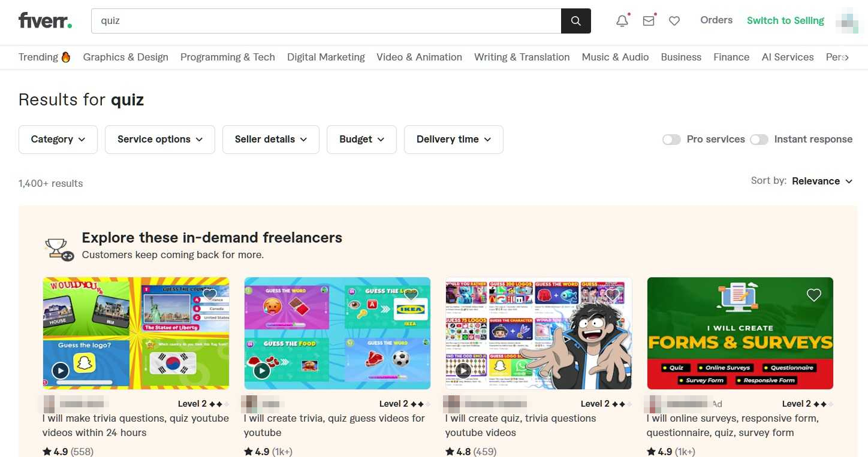The height and width of the screenshot is (457, 868).
Task: Open gig 'I will make trivia questions, quiz youtube videos'
Action: [135, 425]
